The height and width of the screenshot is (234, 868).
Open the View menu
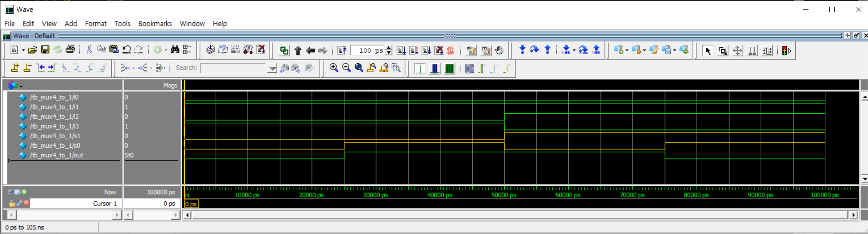pyautogui.click(x=49, y=24)
